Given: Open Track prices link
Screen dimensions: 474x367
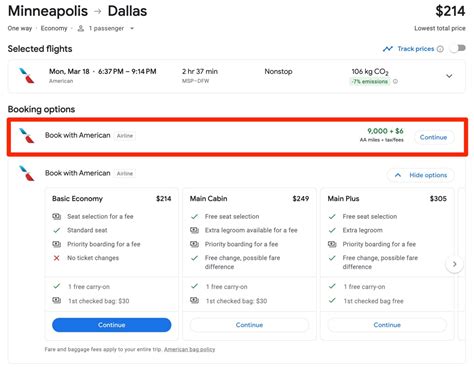Looking at the screenshot, I should [x=416, y=49].
